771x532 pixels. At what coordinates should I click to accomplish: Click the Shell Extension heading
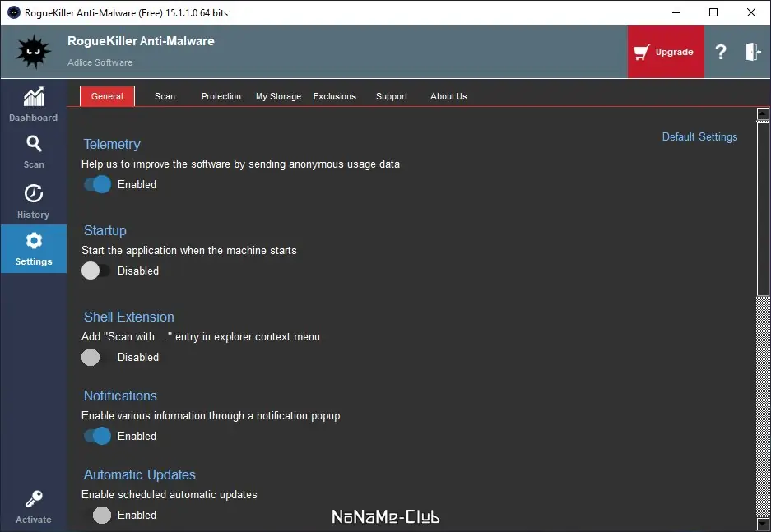129,317
